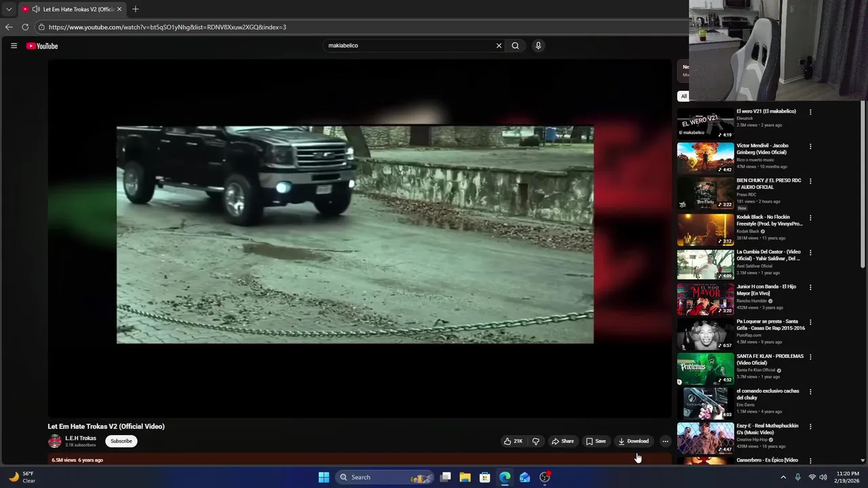Open options for SANTA FE KLAN PROBLEMAS

click(x=810, y=357)
